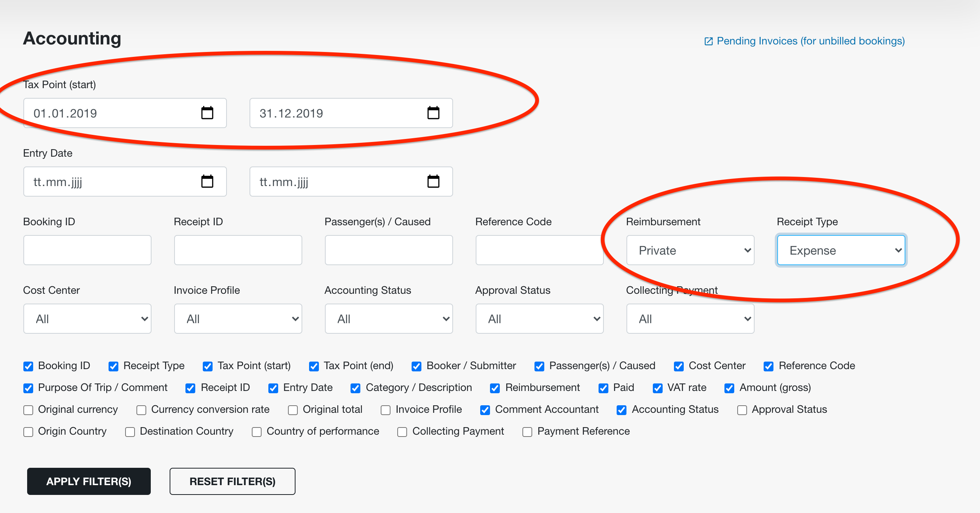Click the second Entry Date input field
The width and height of the screenshot is (980, 513).
(x=351, y=182)
